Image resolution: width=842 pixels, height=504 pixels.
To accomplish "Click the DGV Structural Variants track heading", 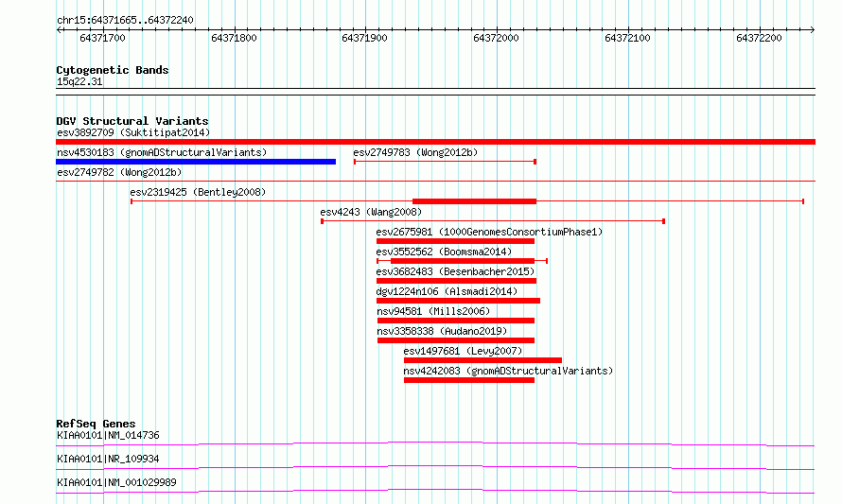I will (x=132, y=121).
